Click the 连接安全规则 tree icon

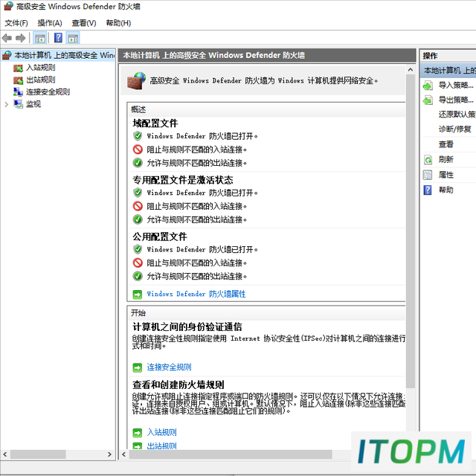[18, 92]
